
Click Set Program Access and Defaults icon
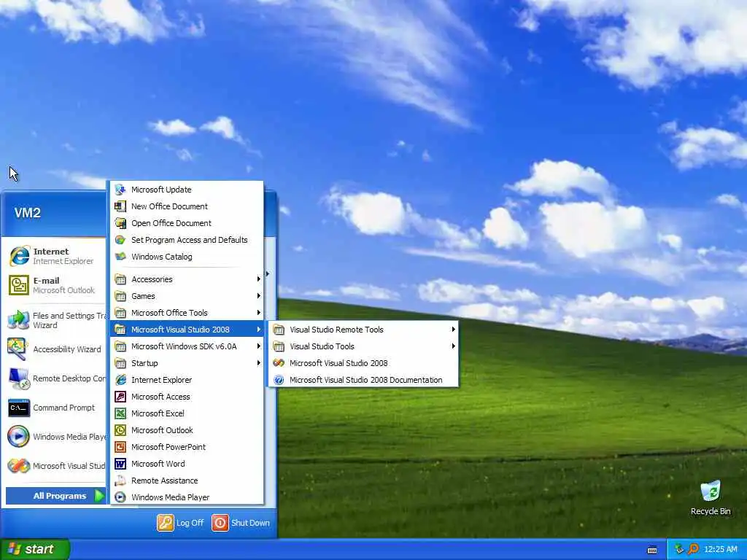(120, 240)
